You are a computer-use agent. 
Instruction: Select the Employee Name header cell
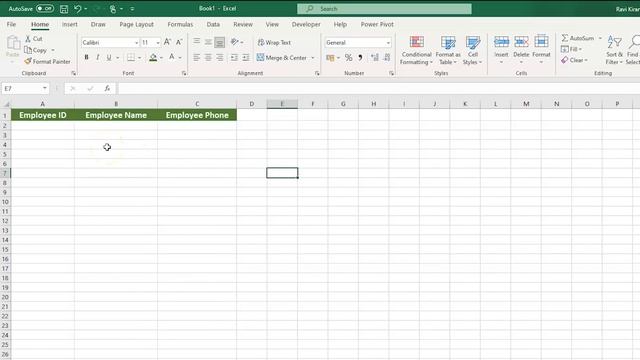(x=116, y=115)
